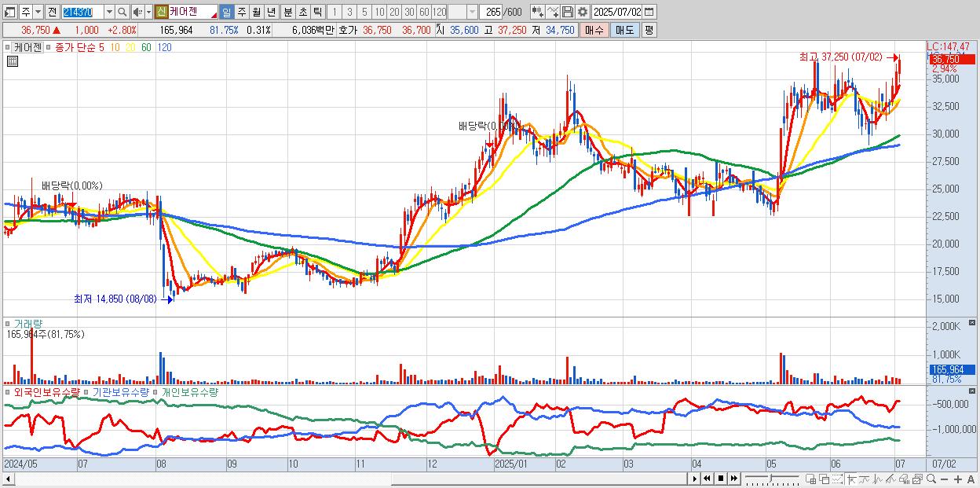Open the stock code history dropdown
980x488 pixels.
(109, 12)
